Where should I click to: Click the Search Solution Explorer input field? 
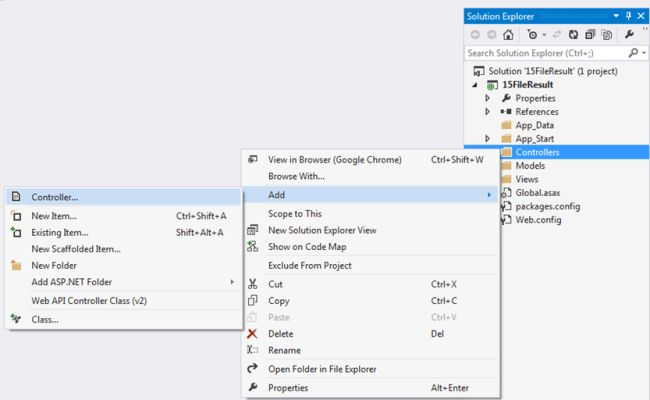click(546, 53)
